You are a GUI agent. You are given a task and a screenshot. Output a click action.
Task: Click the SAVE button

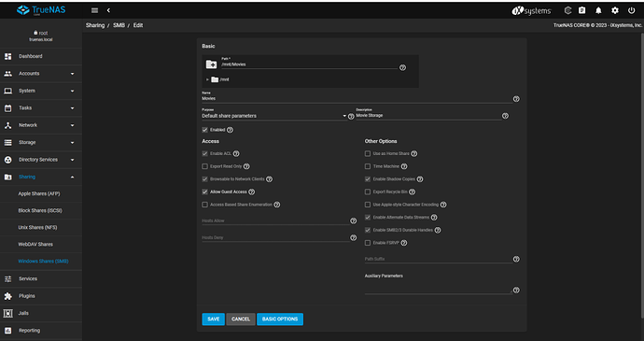click(213, 320)
